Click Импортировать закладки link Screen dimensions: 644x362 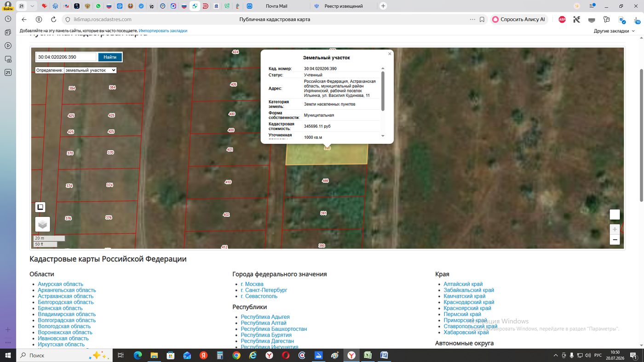coord(163,31)
